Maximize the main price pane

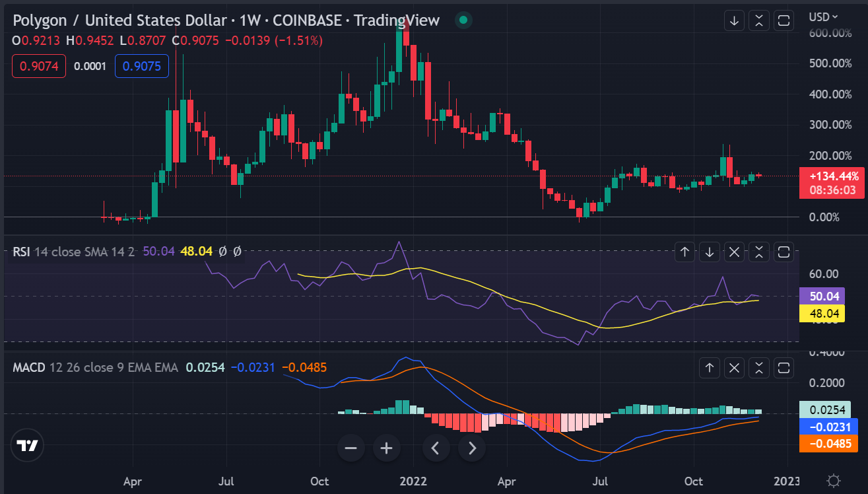point(784,20)
